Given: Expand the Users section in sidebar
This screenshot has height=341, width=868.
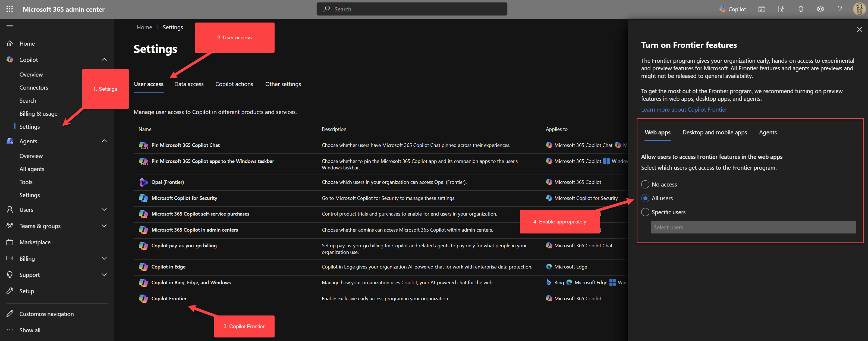Looking at the screenshot, I should pyautogui.click(x=104, y=209).
